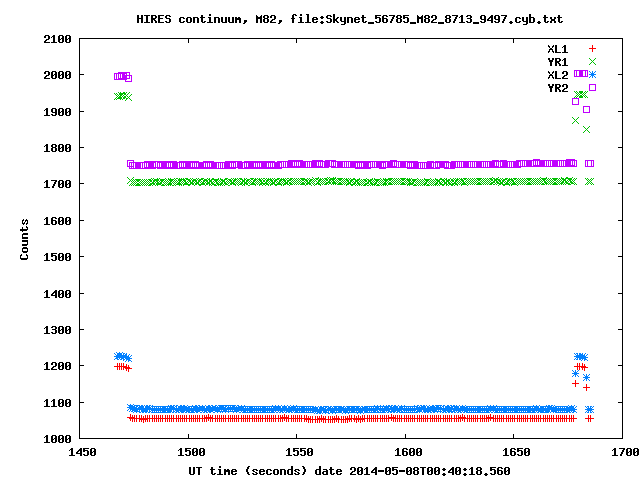Click the 1650 x-axis tick label
640x480 pixels.
[x=516, y=452]
